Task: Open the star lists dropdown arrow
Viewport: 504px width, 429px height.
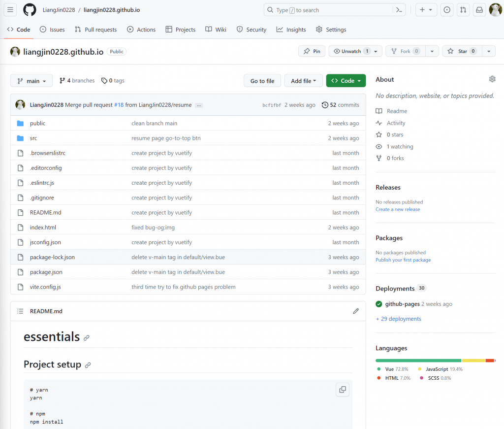Action: [489, 51]
